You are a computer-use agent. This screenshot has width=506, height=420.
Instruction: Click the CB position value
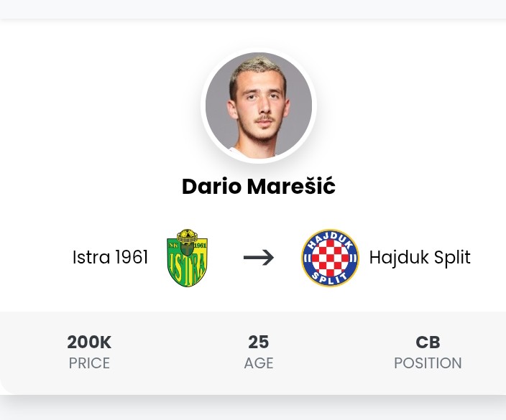[428, 342]
